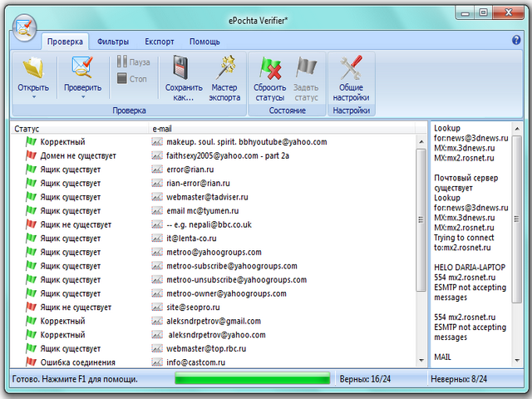Click the mail icon beside webmaster@tadviser.ru

157,197
